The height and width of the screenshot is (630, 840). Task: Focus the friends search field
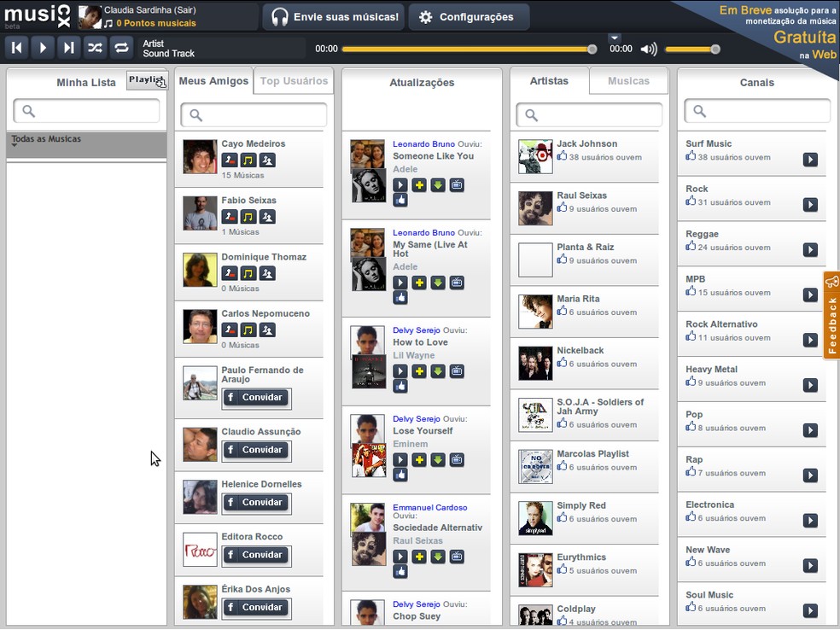click(254, 114)
